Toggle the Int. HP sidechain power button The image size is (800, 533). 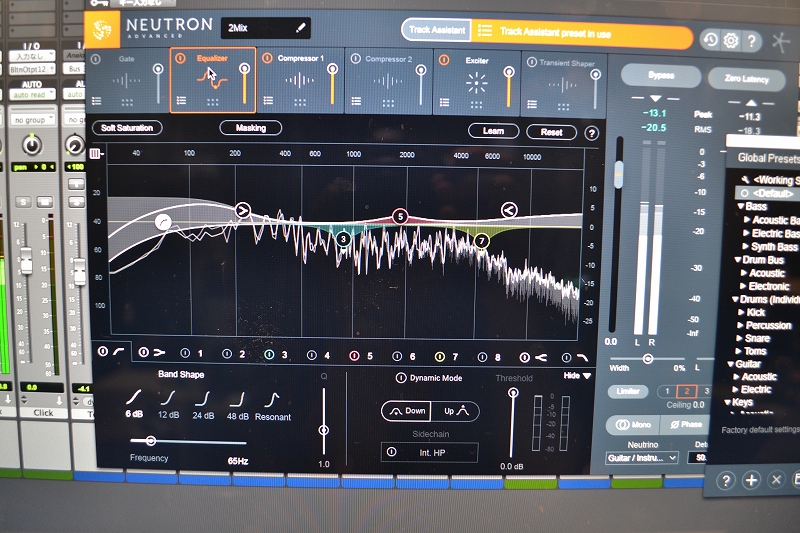pyautogui.click(x=391, y=452)
